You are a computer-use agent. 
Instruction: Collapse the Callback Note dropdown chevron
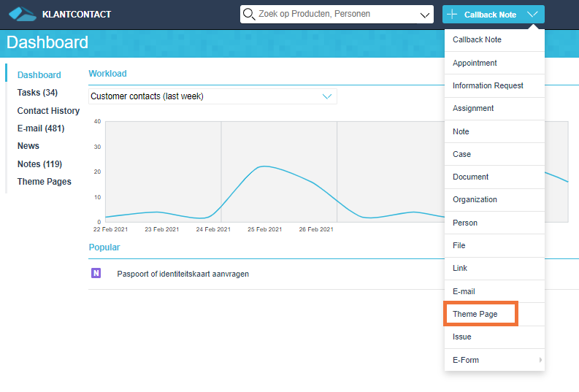point(532,15)
